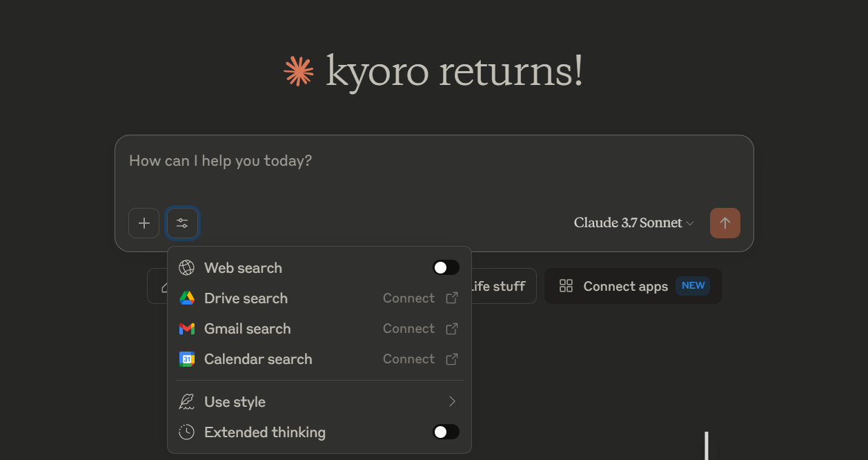Click the Extended thinking clock icon
868x460 pixels.
pyautogui.click(x=186, y=432)
